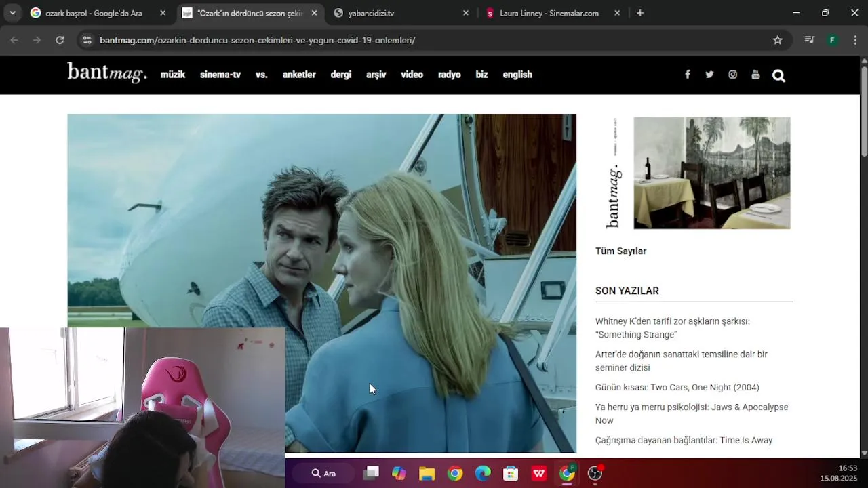This screenshot has width=868, height=488.
Task: Open Microsoft Edge from taskbar
Action: click(483, 473)
